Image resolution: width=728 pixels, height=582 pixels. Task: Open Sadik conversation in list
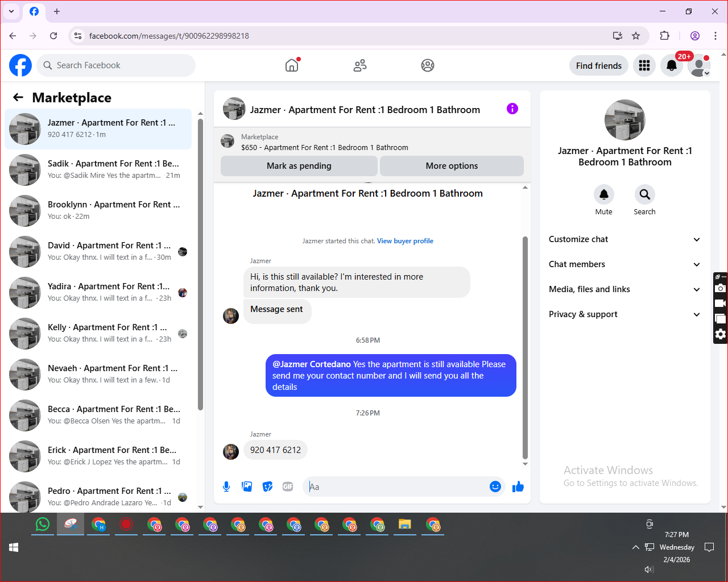click(x=98, y=170)
